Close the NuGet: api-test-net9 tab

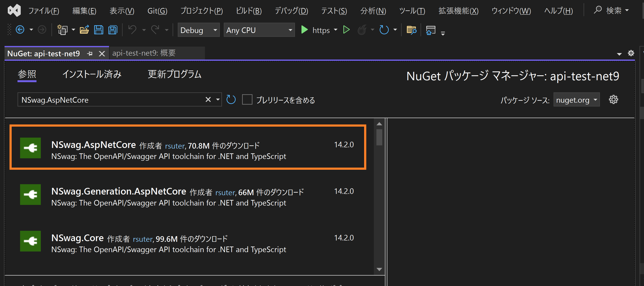coord(102,53)
